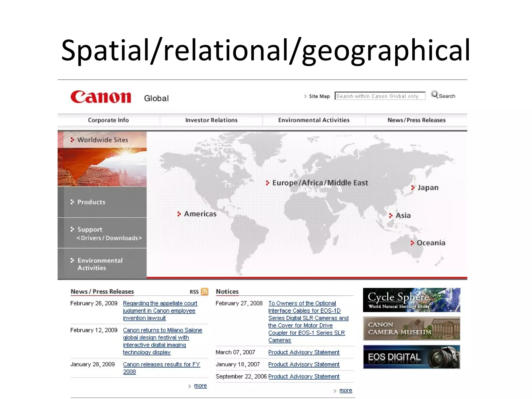The image size is (532, 399).
Task: Click the Canon logo
Action: (x=101, y=97)
